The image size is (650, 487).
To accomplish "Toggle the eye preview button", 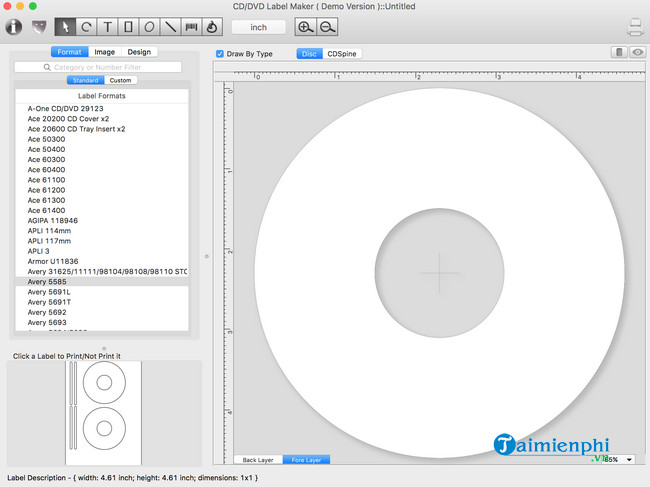I will point(637,53).
